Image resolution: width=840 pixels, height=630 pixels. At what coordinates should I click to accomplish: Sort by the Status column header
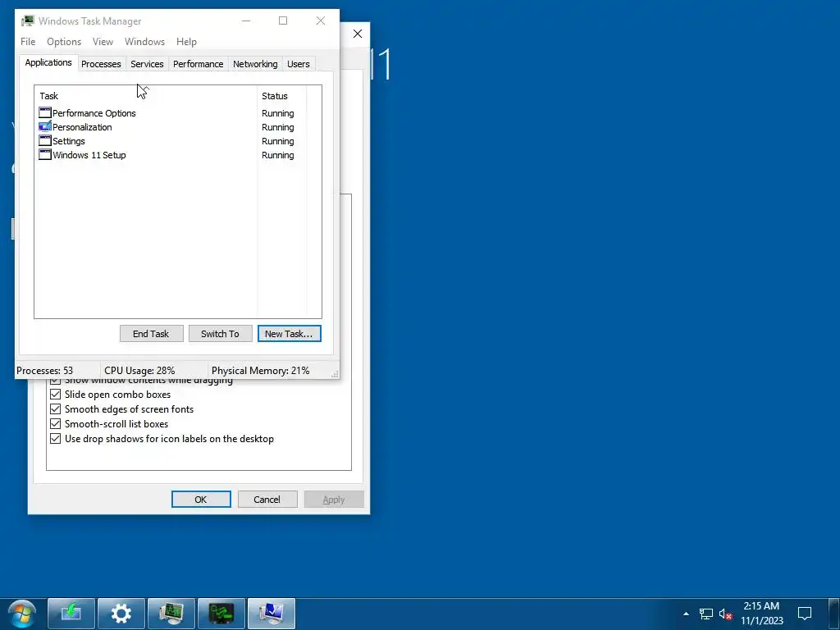point(282,96)
